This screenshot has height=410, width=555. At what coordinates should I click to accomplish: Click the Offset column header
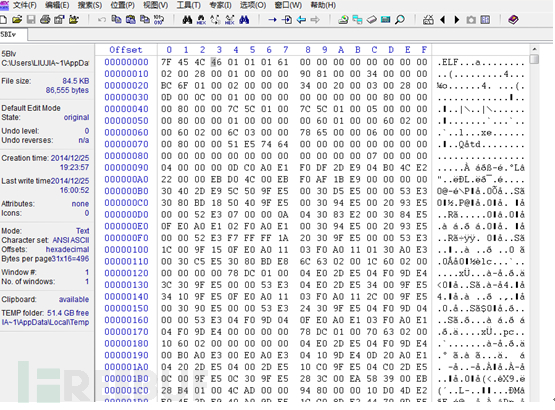(x=126, y=50)
